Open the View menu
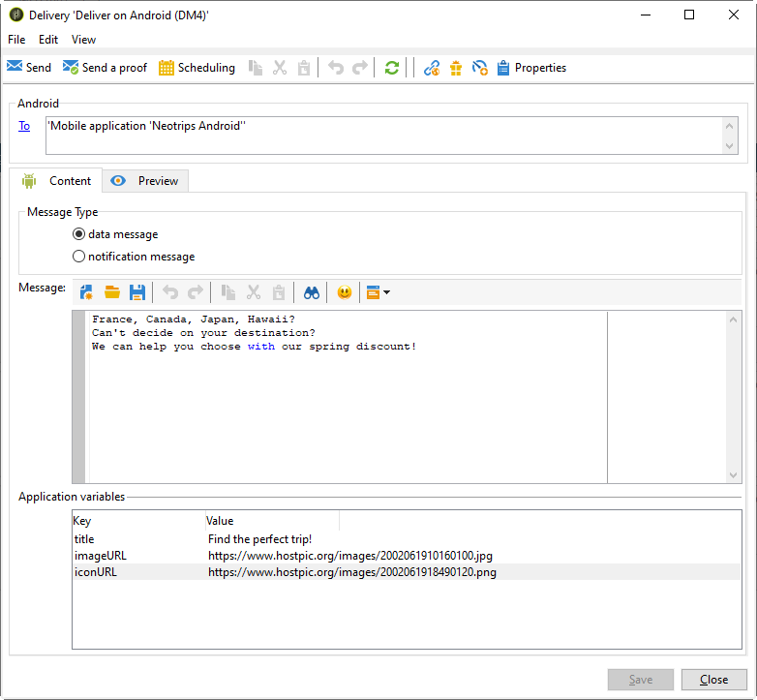This screenshot has width=757, height=700. 84,40
